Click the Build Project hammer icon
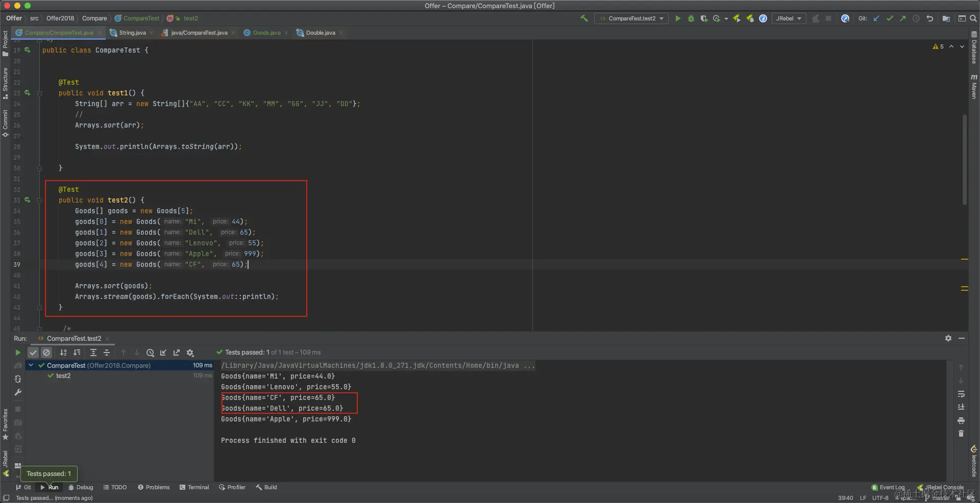This screenshot has height=503, width=980. (x=584, y=18)
